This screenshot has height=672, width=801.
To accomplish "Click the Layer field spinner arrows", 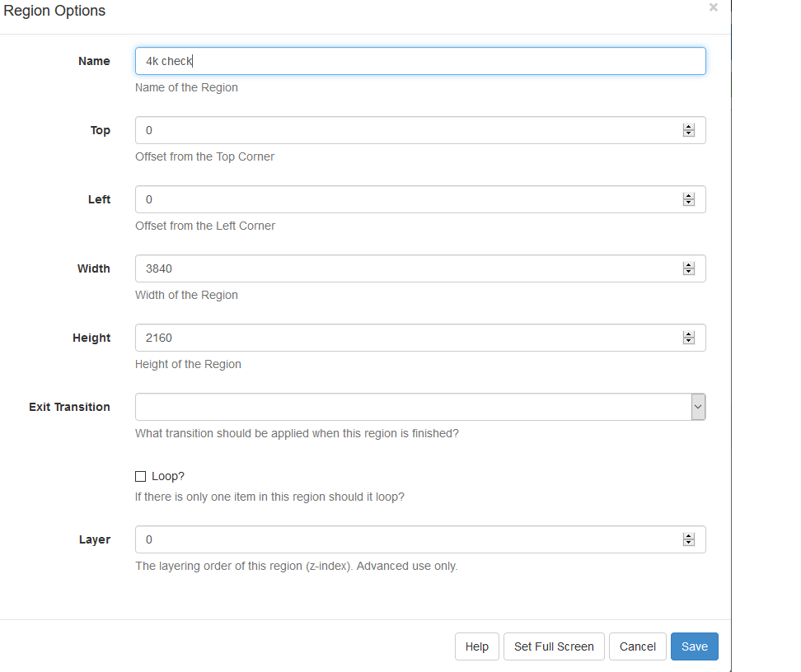I will (x=689, y=539).
